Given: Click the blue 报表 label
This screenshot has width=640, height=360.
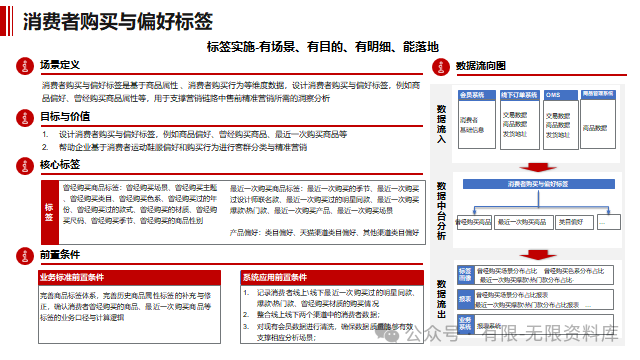Looking at the screenshot, I should pyautogui.click(x=465, y=299).
